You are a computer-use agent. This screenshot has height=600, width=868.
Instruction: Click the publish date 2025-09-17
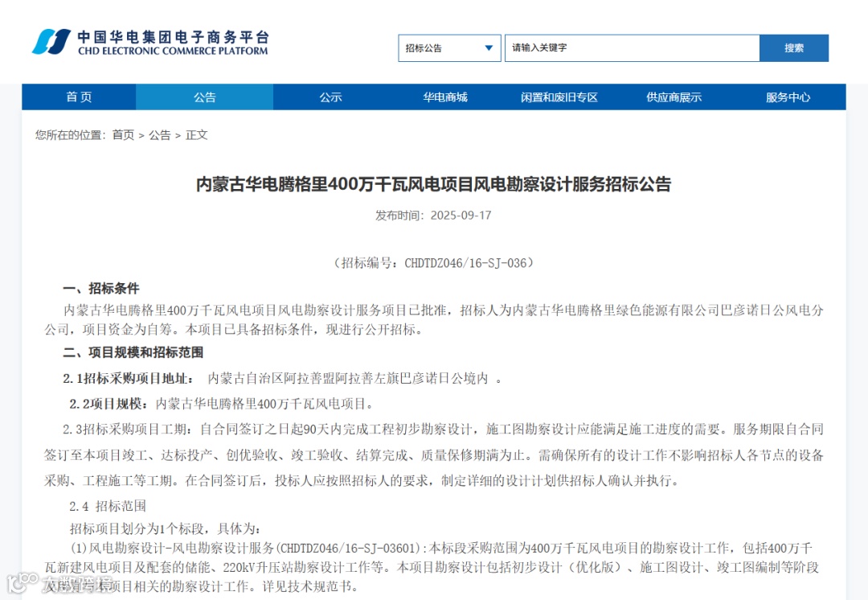[x=461, y=216]
